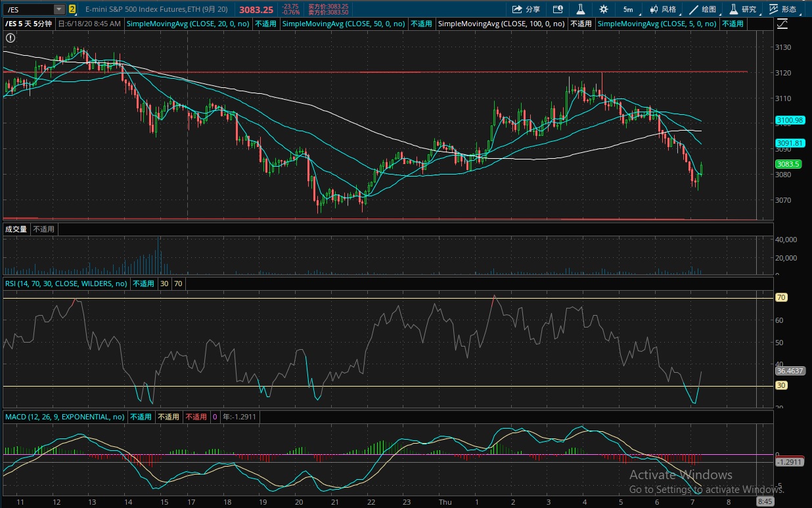Image resolution: width=812 pixels, height=508 pixels.
Task: Click SimpleMovingAvg (CLOSE, 20, 0, no) label
Action: [x=189, y=24]
